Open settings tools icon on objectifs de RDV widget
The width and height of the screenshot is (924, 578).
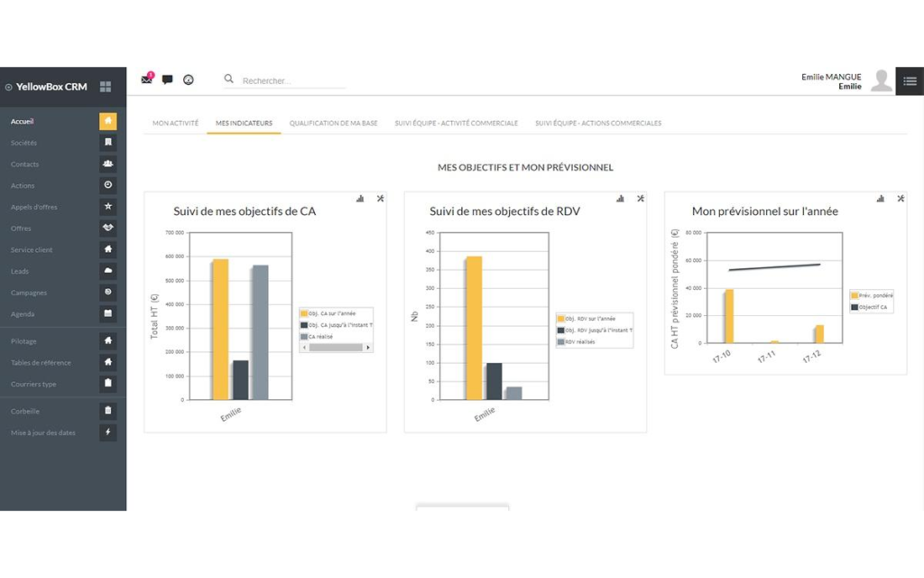point(641,199)
